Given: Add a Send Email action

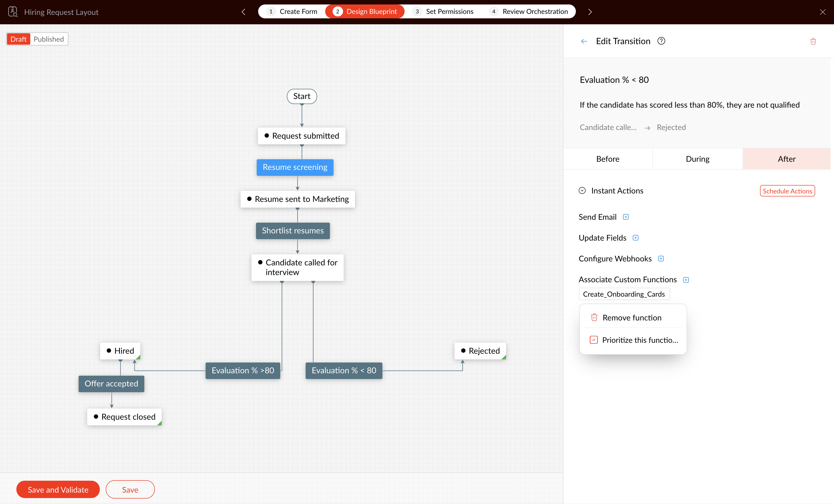Looking at the screenshot, I should coord(626,217).
